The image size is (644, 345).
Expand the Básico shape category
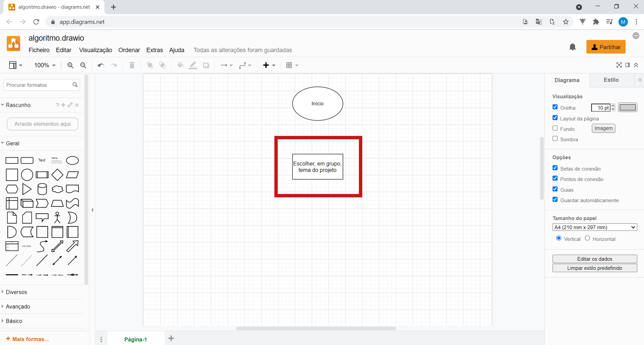click(14, 321)
